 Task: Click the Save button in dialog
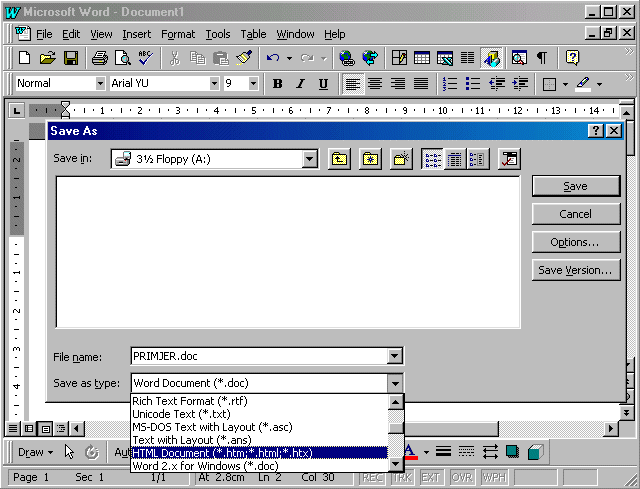[576, 186]
